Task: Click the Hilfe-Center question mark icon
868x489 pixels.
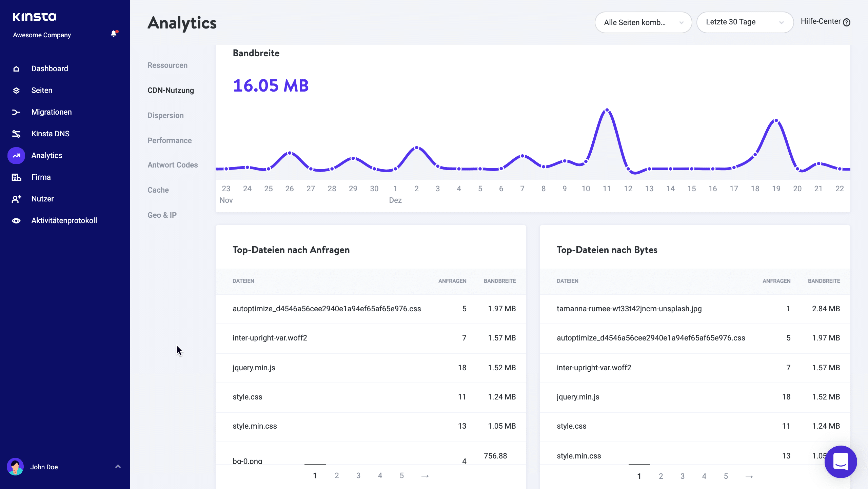Action: pos(847,22)
